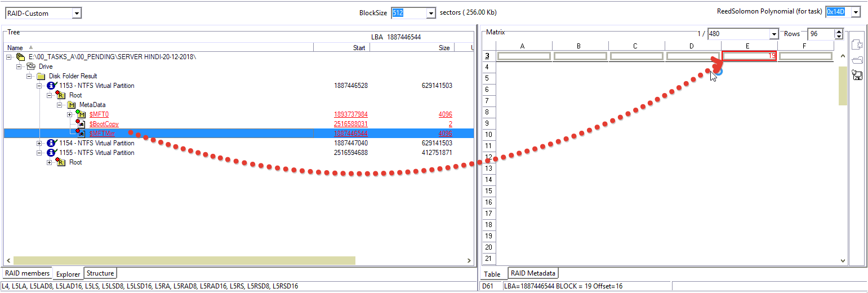Click the 1154 NTFS partition info icon

pyautogui.click(x=52, y=143)
